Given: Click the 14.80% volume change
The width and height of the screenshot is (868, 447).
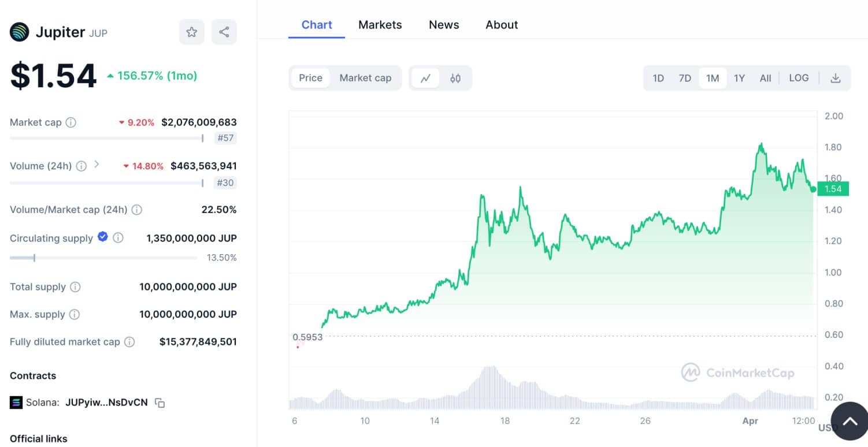Looking at the screenshot, I should coord(143,166).
